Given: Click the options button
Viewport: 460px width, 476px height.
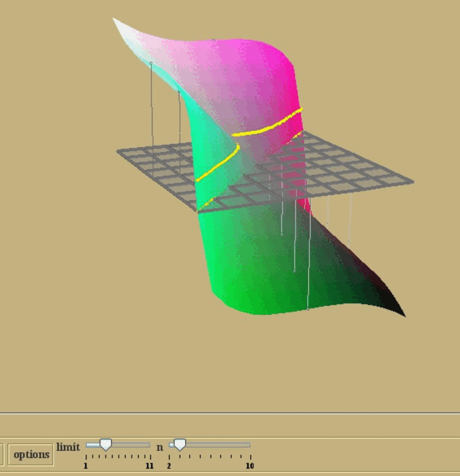Looking at the screenshot, I should [31, 455].
